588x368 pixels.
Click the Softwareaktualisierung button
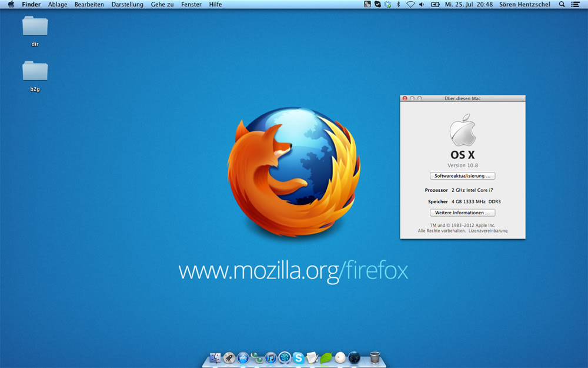point(462,175)
